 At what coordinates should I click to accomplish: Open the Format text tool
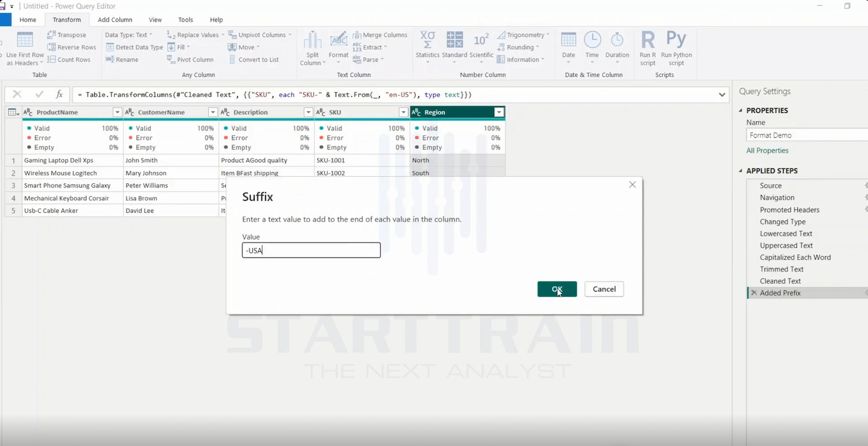pos(339,46)
